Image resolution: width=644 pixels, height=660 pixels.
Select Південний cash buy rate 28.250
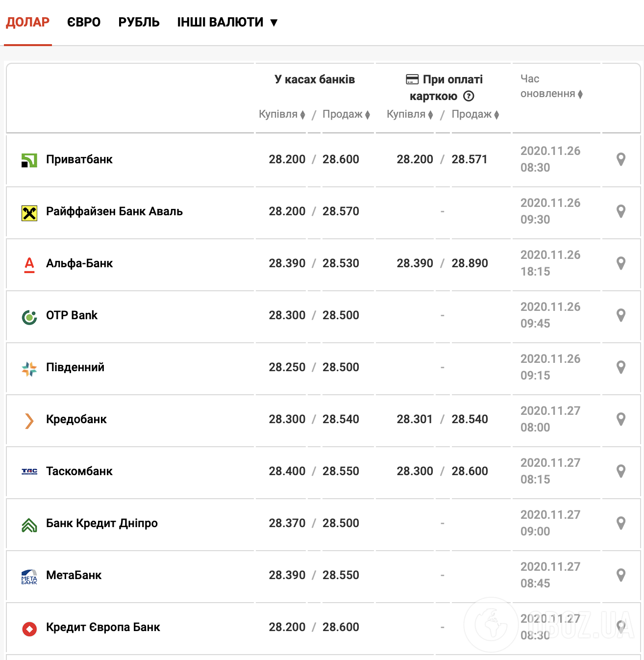coord(287,367)
